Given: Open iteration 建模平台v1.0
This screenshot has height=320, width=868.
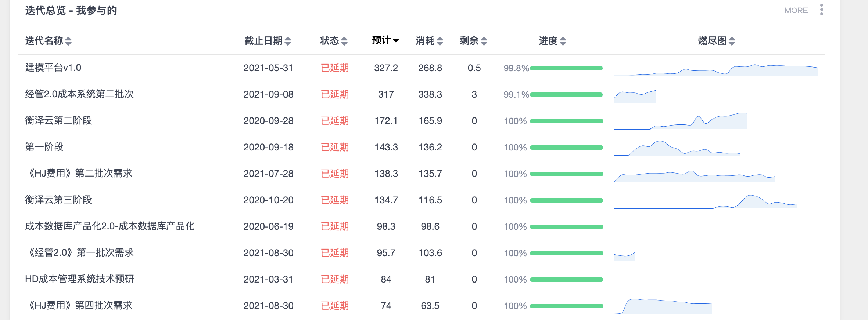Looking at the screenshot, I should 53,68.
